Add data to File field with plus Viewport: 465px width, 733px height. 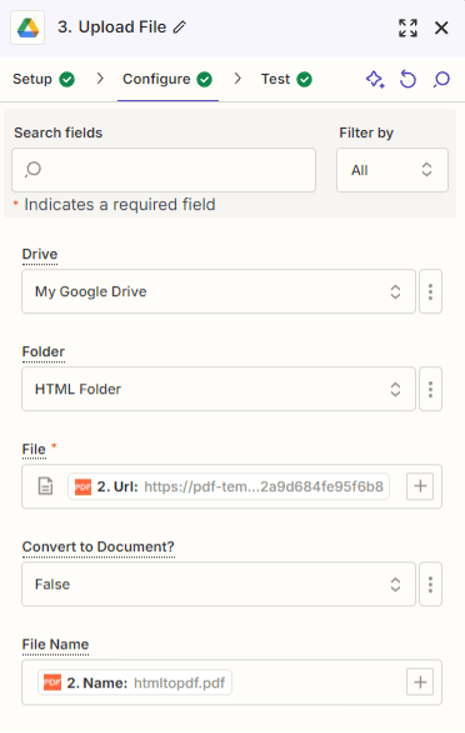tap(420, 486)
